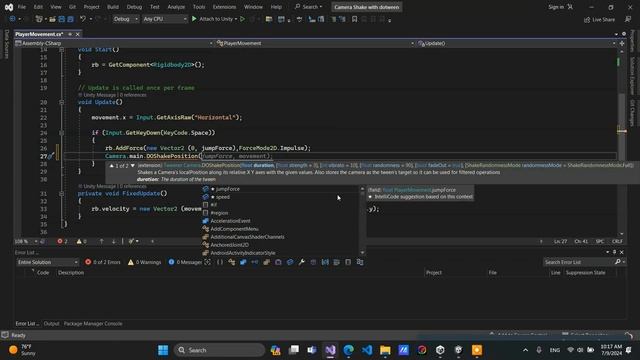Viewport: 640px width, 360px height.
Task: Open Unity Hub from the taskbar
Action: pos(440,350)
